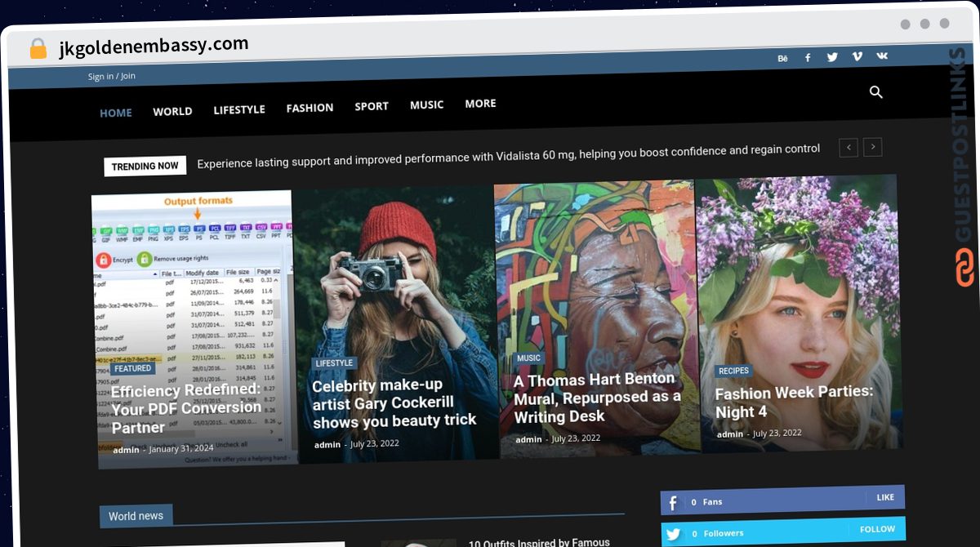Image resolution: width=980 pixels, height=547 pixels.
Task: Click admin author on Benton Mural article
Action: click(x=528, y=439)
